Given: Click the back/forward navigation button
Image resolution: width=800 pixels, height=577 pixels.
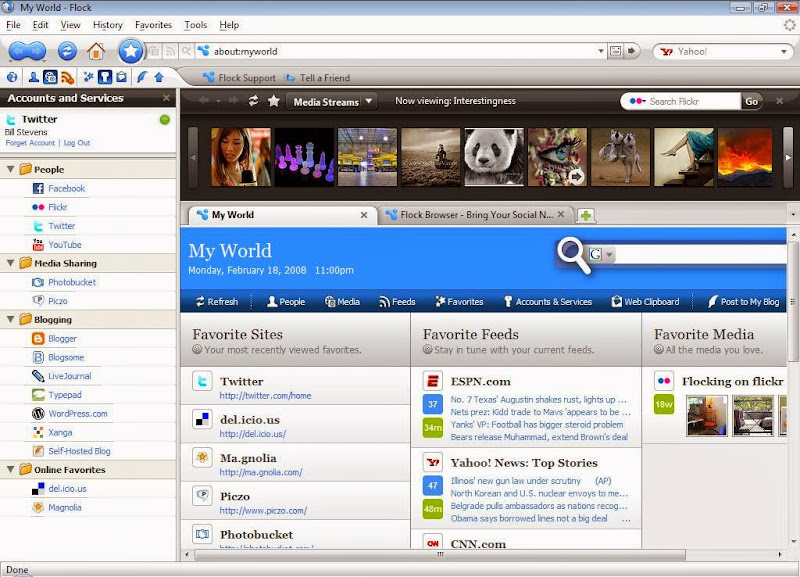Looking at the screenshot, I should click(x=27, y=51).
